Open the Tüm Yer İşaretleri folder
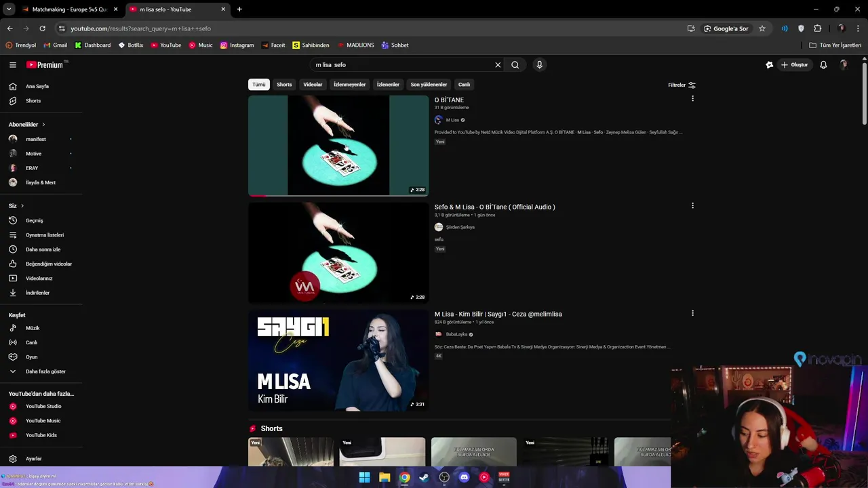Screen dimensions: 868x488 [835, 45]
